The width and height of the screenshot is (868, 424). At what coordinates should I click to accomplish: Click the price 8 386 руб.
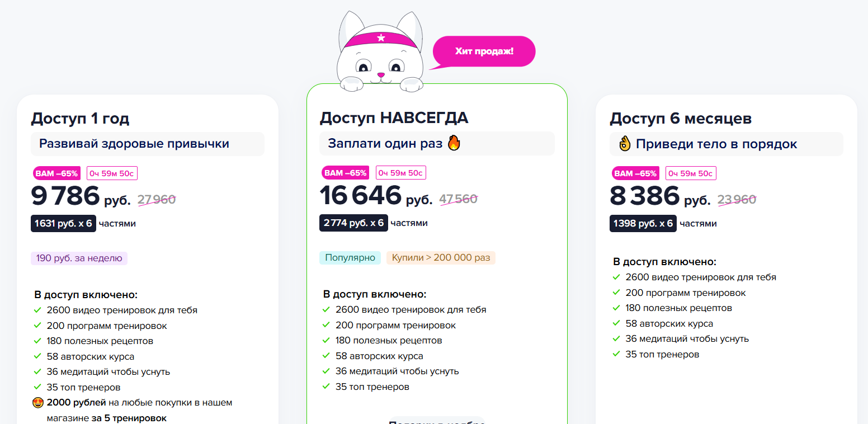(x=660, y=196)
